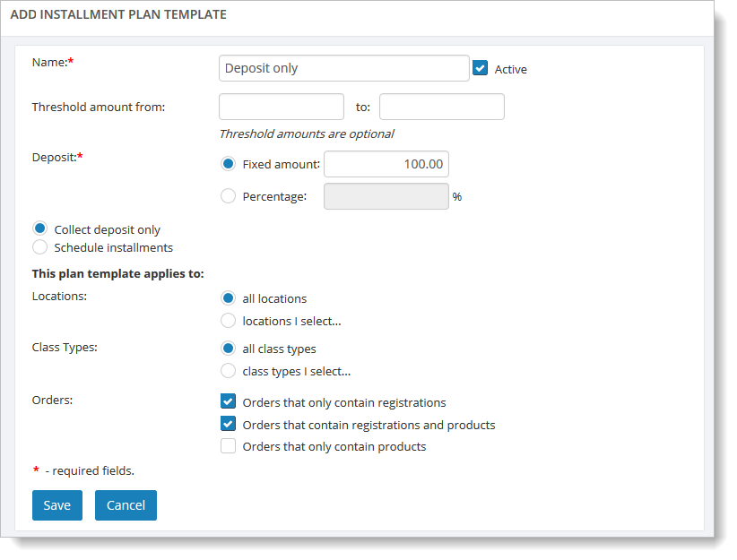Pick the class types I select option
This screenshot has width=737, height=560.
[229, 371]
